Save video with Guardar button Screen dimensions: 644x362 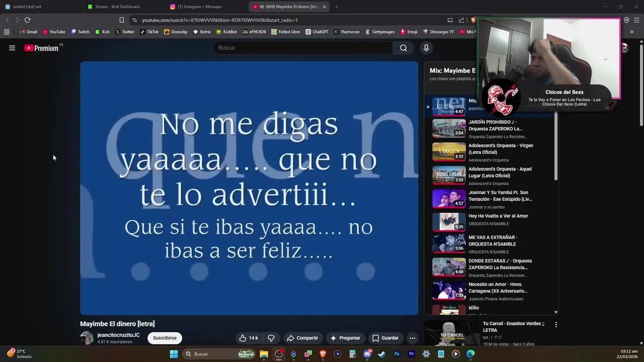(385, 338)
